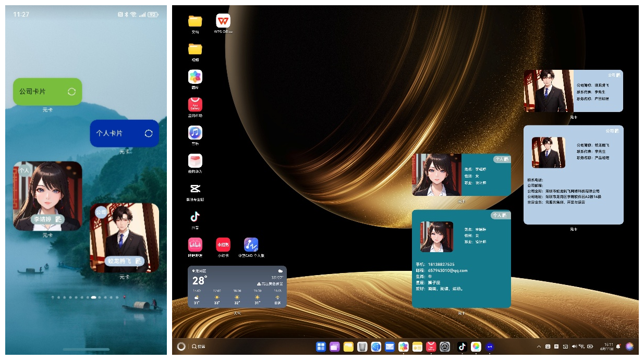644x360 pixels.
Task: Tap the 11:27 time in the phone status bar
Action: tap(21, 15)
